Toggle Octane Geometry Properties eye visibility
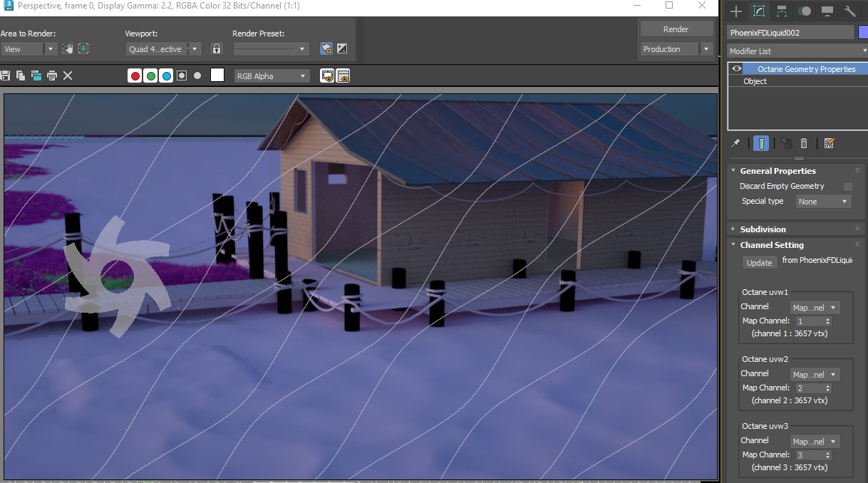Image resolution: width=868 pixels, height=483 pixels. point(736,69)
